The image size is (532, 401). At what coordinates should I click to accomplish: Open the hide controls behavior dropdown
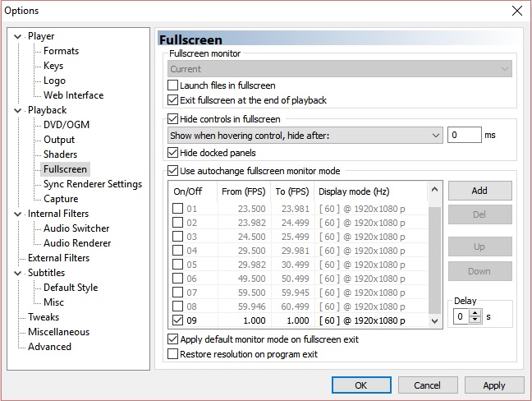coord(435,135)
